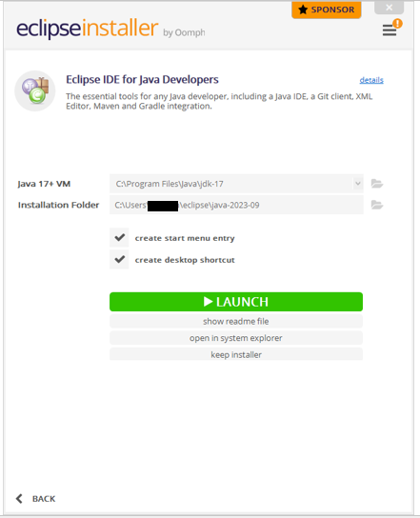Image resolution: width=420 pixels, height=518 pixels.
Task: Click the Eclipse IDE Java package icon
Action: [35, 90]
